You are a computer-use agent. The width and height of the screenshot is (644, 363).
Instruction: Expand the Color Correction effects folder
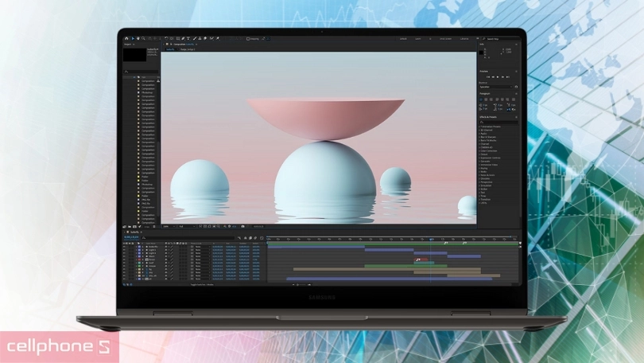coord(479,150)
